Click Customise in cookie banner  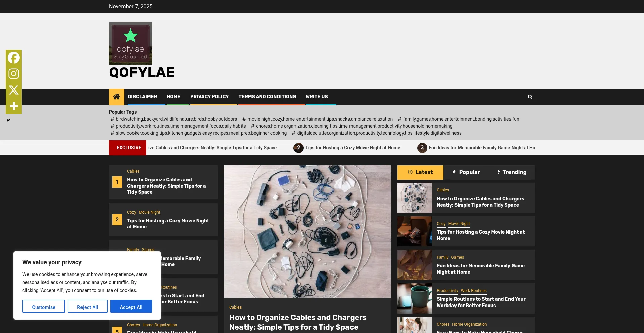pos(44,307)
